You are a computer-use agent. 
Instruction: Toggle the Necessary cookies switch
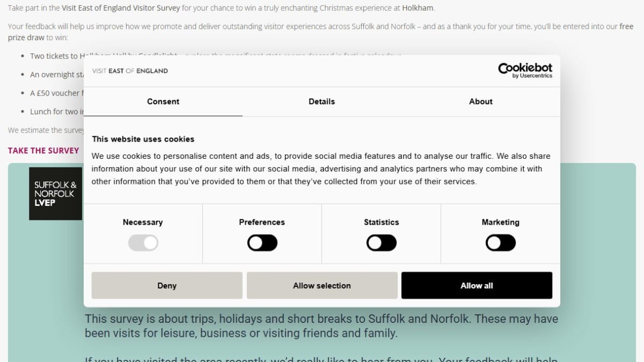(143, 243)
